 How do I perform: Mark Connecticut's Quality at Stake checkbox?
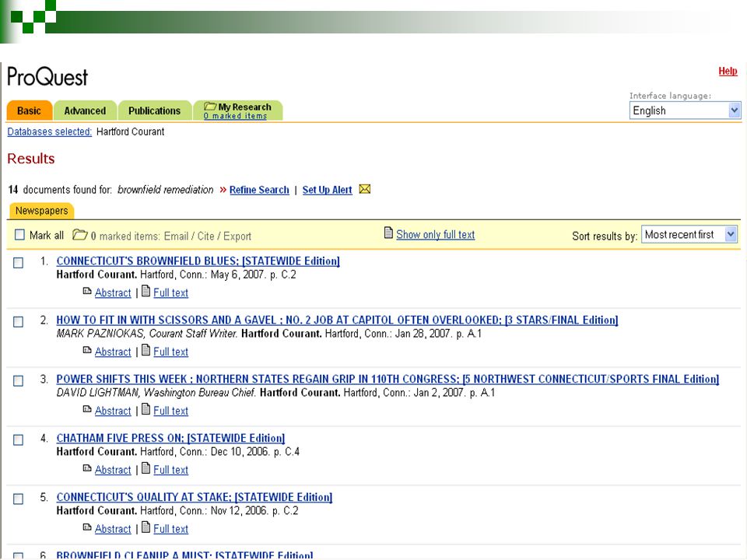point(18,499)
